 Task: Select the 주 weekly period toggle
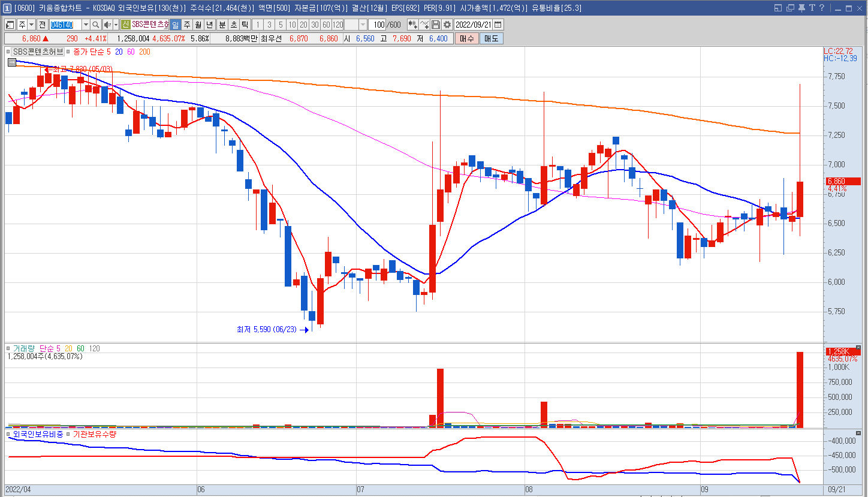click(x=186, y=25)
